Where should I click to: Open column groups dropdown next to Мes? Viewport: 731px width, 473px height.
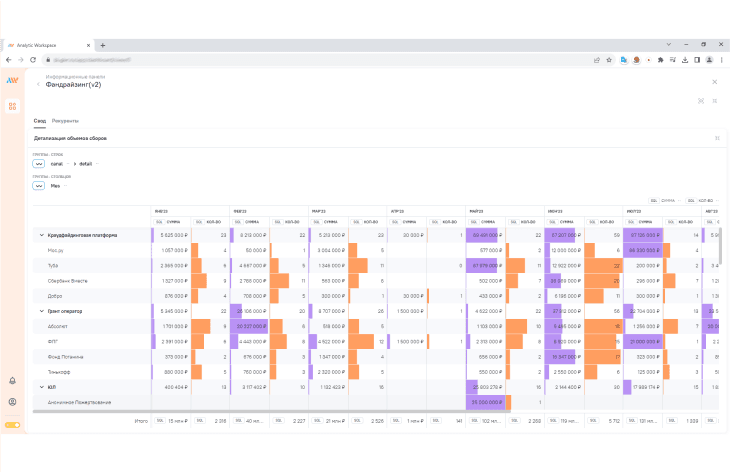(39, 186)
